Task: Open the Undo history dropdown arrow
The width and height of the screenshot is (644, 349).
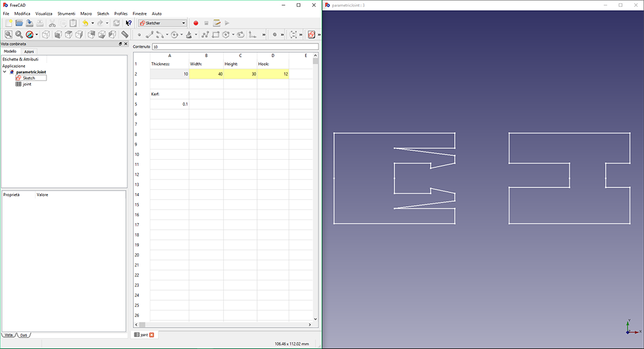Action: (92, 23)
